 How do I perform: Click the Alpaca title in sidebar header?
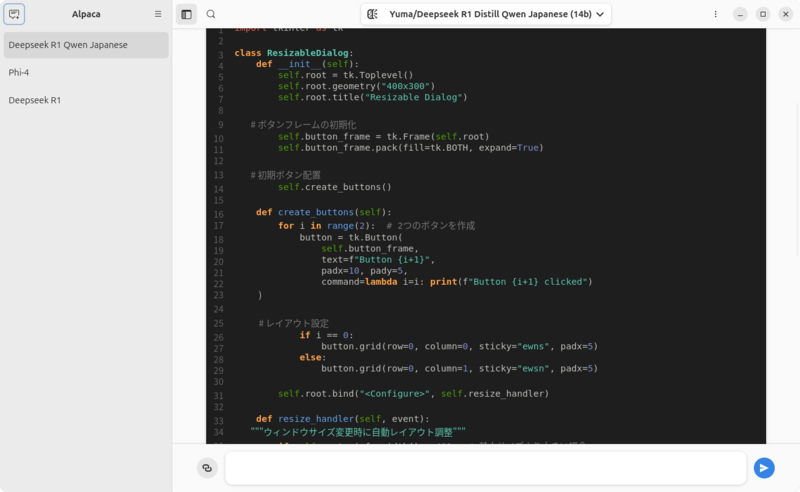click(86, 14)
